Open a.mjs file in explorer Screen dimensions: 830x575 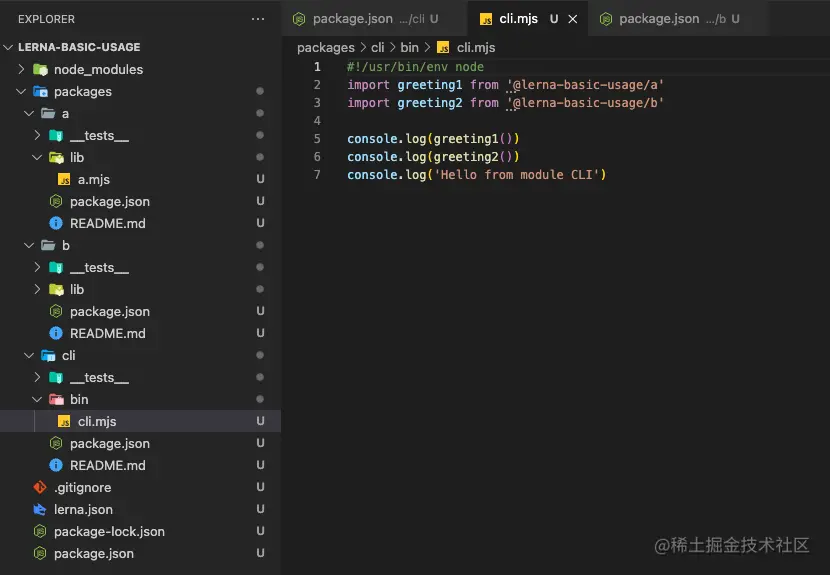(94, 179)
